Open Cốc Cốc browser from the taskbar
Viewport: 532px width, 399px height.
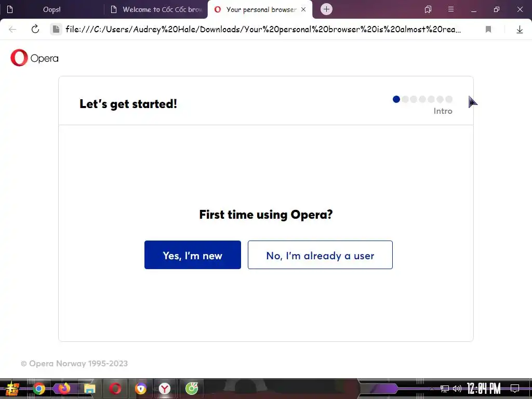192,389
